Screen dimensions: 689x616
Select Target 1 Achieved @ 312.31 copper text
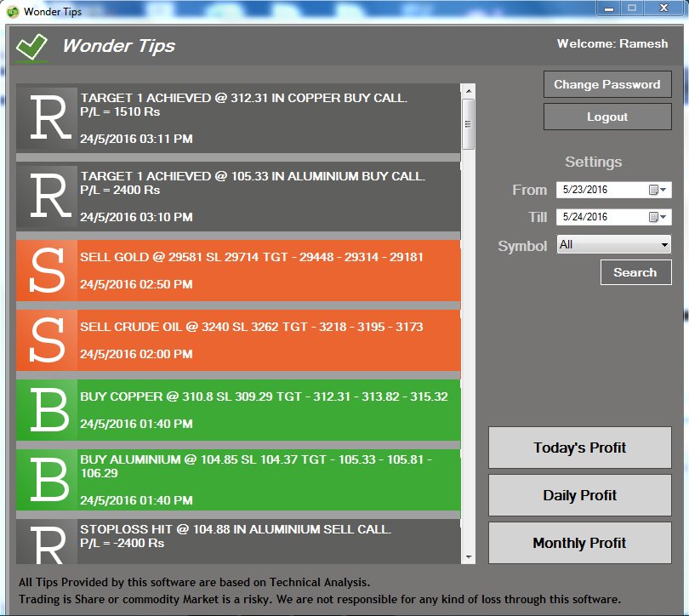[x=243, y=98]
